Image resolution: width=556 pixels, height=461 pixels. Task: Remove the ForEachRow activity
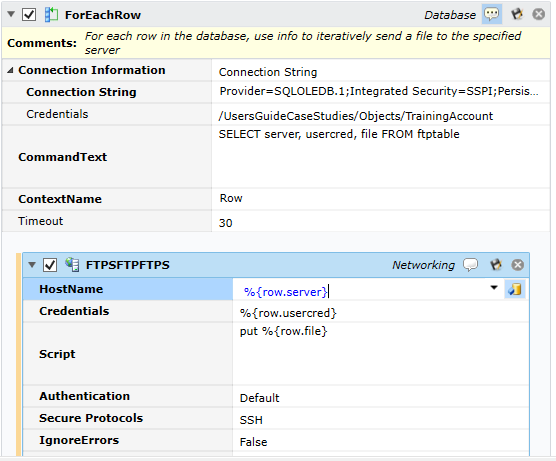tap(539, 15)
